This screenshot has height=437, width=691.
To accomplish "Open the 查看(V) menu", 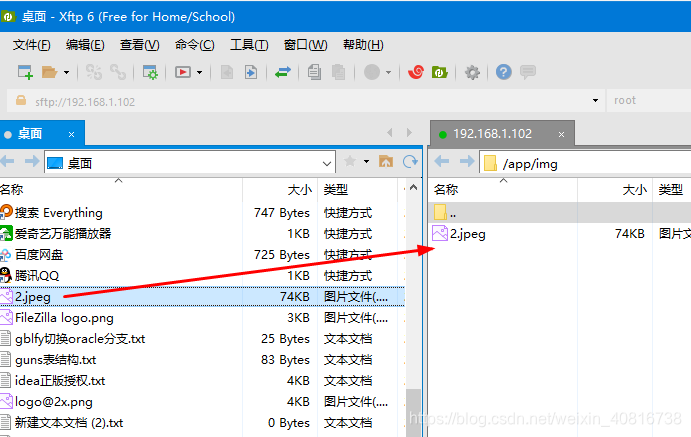I will 140,45.
